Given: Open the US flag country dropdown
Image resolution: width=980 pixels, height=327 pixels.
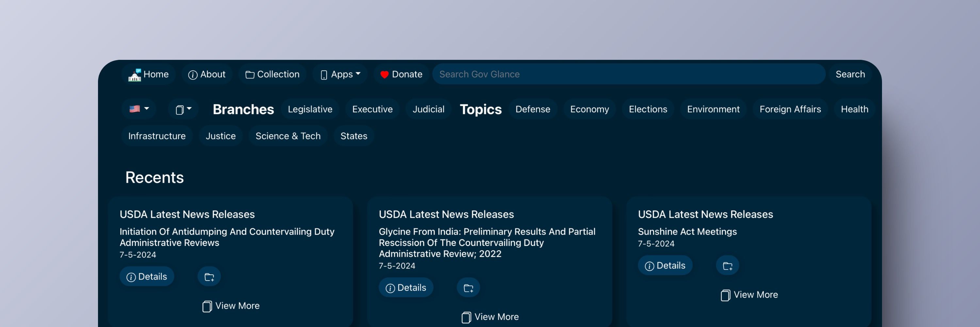Looking at the screenshot, I should coord(139,109).
